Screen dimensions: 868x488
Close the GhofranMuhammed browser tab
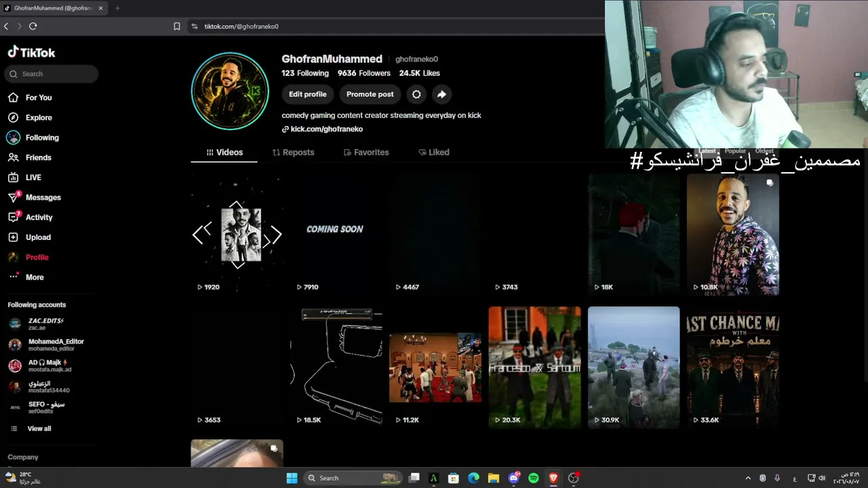(100, 8)
